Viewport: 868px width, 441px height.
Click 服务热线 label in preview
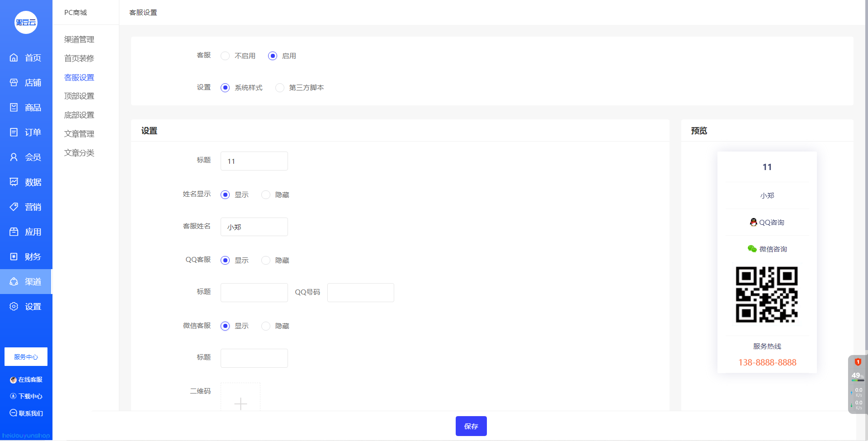click(767, 346)
